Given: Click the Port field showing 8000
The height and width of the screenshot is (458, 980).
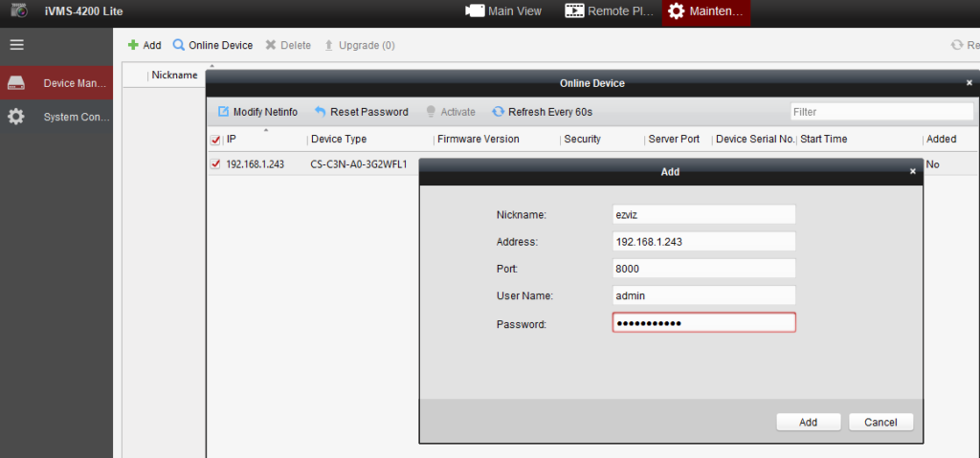Looking at the screenshot, I should (703, 268).
